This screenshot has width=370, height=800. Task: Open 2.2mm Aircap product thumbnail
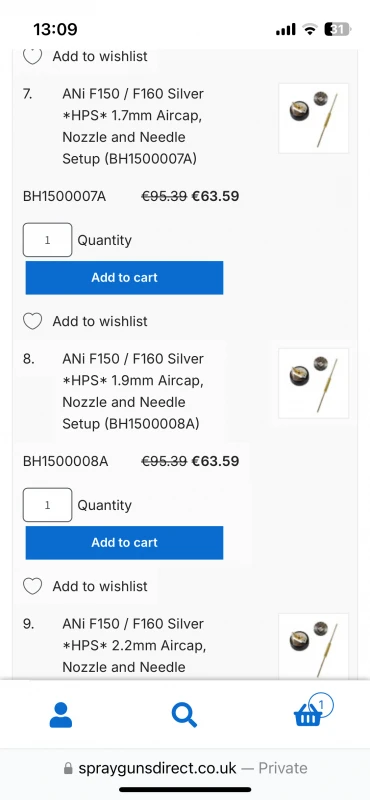pos(313,646)
